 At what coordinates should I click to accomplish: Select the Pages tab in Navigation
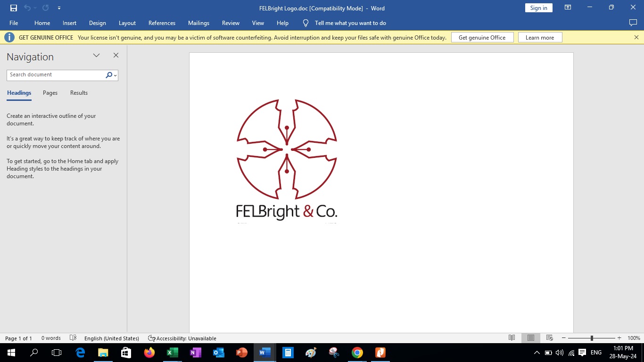50,93
